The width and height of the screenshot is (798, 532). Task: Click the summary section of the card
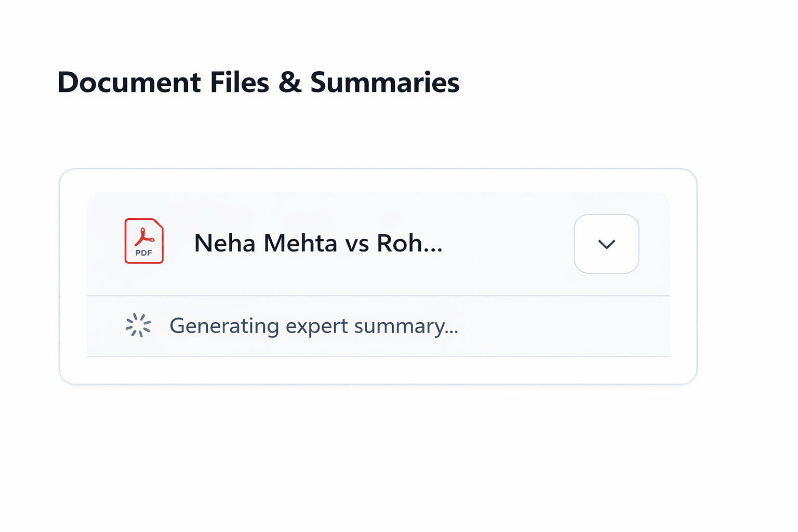[x=378, y=326]
